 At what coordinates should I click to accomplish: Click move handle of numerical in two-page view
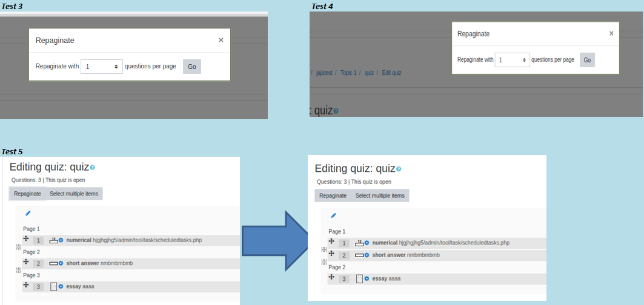331,241
